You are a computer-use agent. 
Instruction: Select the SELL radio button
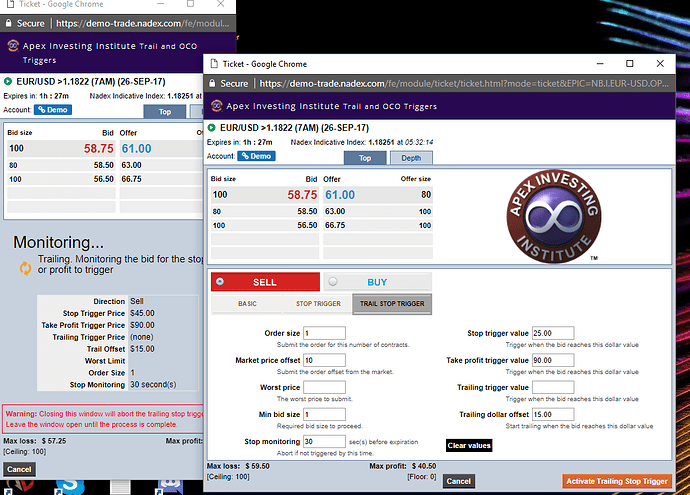tap(220, 282)
